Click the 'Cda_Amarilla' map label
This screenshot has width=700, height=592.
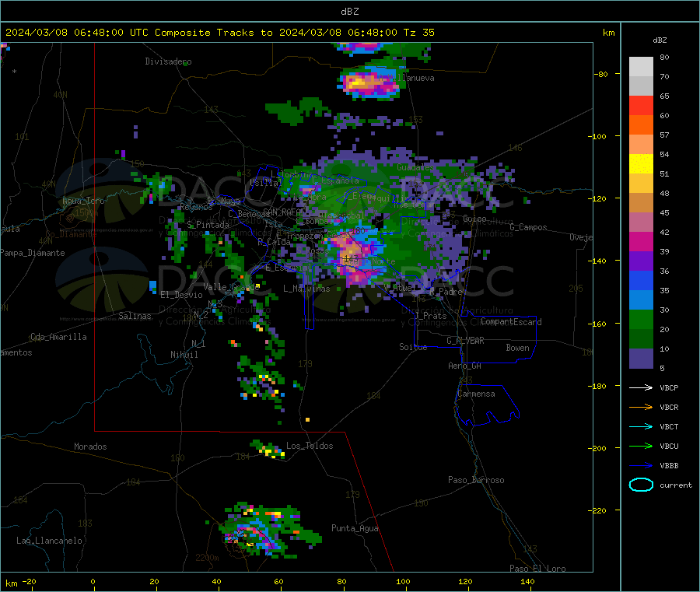[x=58, y=337]
